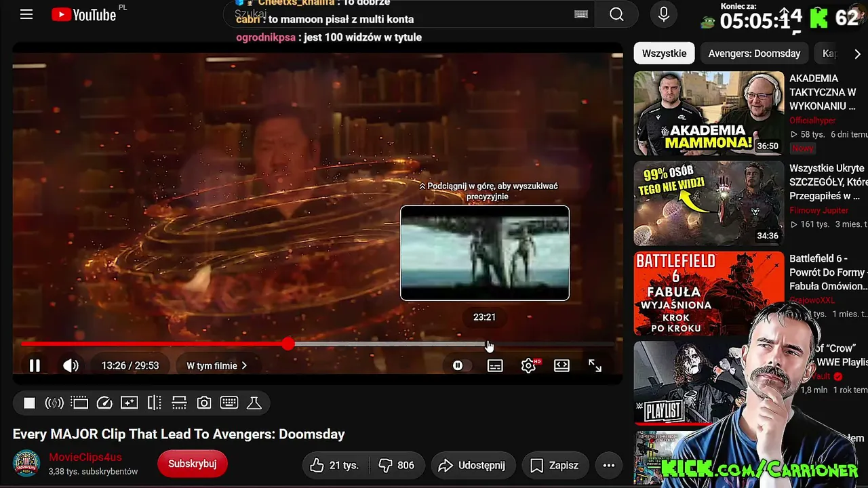This screenshot has width=868, height=488.
Task: Go to the YouTube home logo
Action: click(x=84, y=14)
